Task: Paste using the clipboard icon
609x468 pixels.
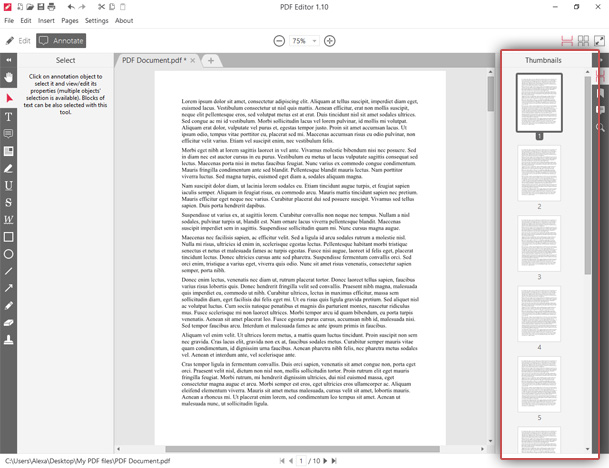Action: [123, 7]
